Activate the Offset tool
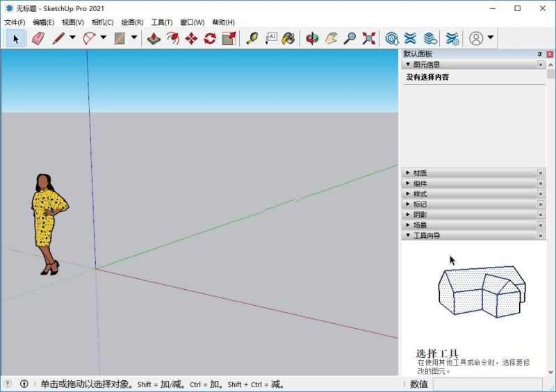Screen dimensions: 556x392 coord(172,38)
